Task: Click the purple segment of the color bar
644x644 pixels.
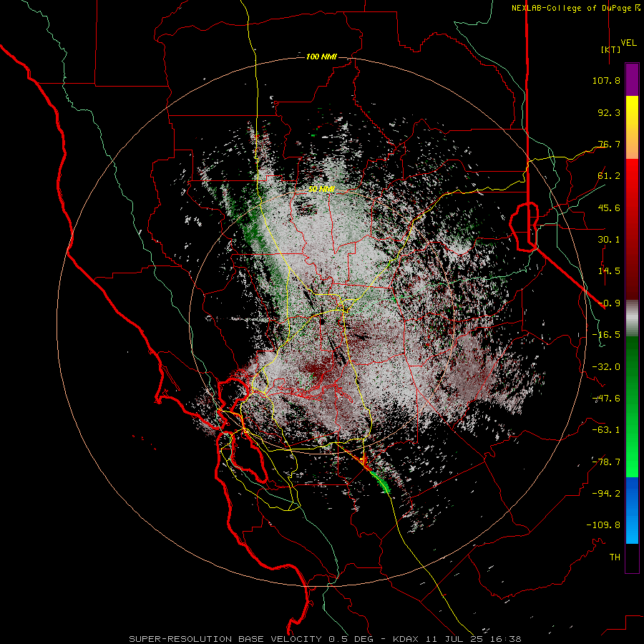Action: pyautogui.click(x=632, y=80)
